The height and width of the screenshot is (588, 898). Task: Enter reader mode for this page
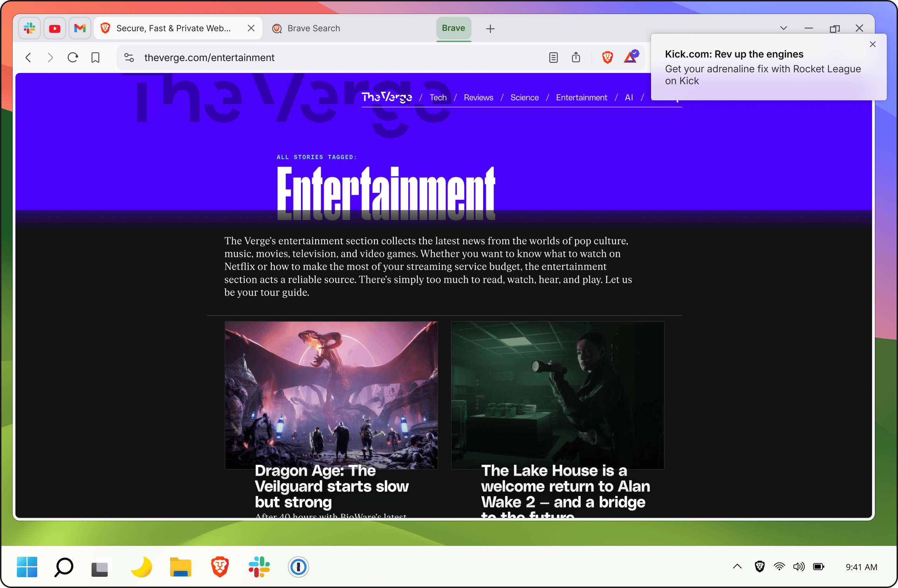point(553,58)
